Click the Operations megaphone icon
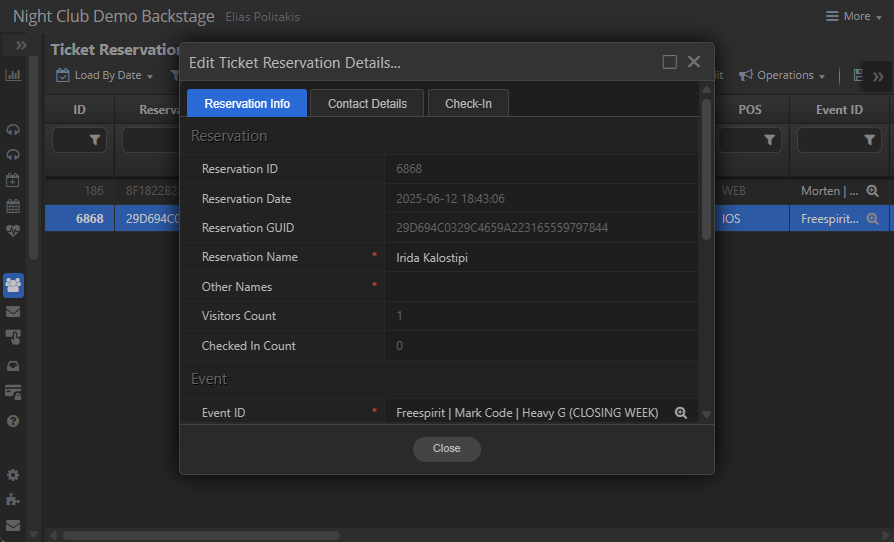 tap(746, 75)
